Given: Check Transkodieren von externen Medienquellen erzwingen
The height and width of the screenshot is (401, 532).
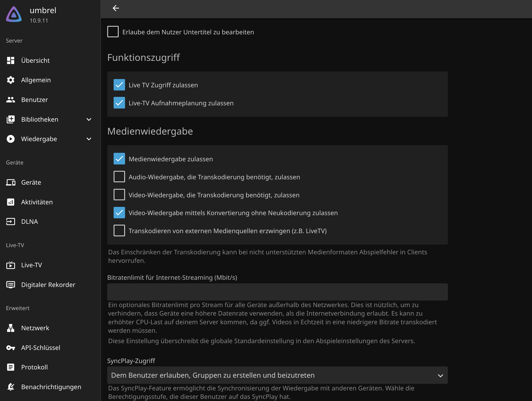Looking at the screenshot, I should pyautogui.click(x=119, y=231).
